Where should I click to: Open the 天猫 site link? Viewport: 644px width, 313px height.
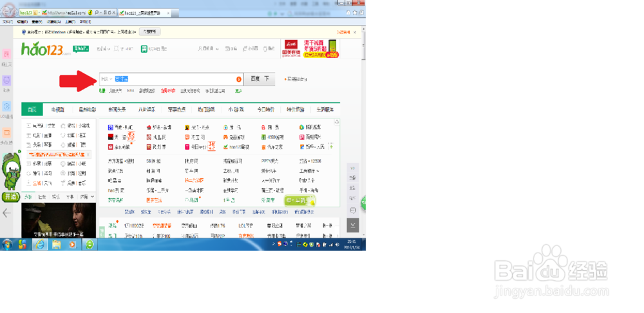point(118,137)
